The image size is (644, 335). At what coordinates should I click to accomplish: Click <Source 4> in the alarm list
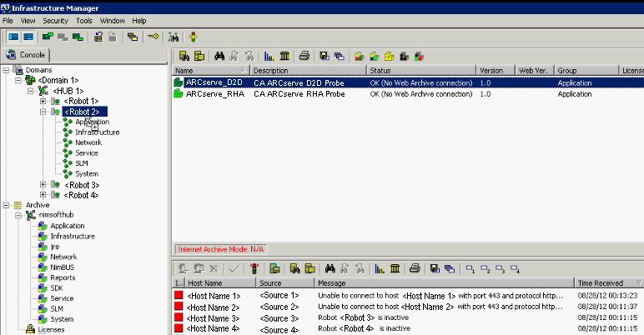coord(279,330)
